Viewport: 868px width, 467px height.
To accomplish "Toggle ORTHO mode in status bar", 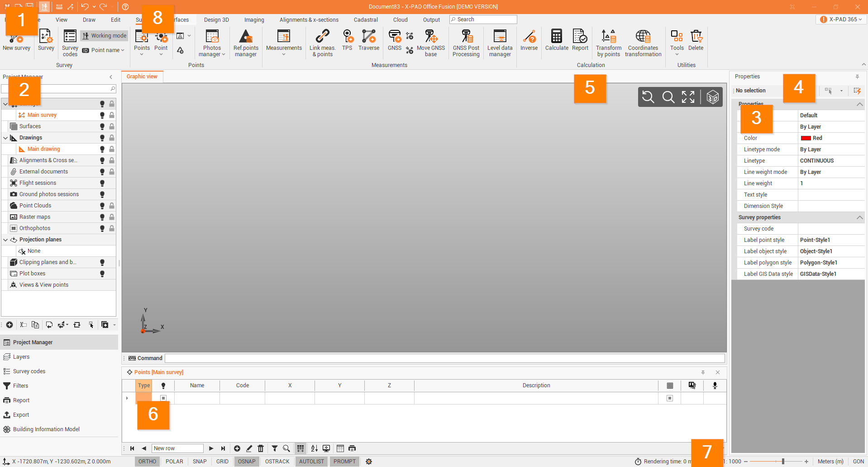I will tap(147, 462).
